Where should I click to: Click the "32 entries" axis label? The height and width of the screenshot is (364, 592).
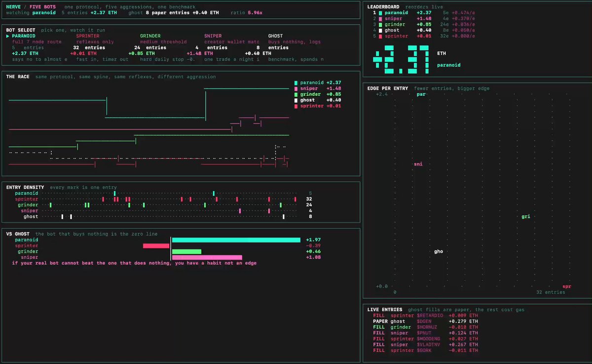pyautogui.click(x=551, y=292)
